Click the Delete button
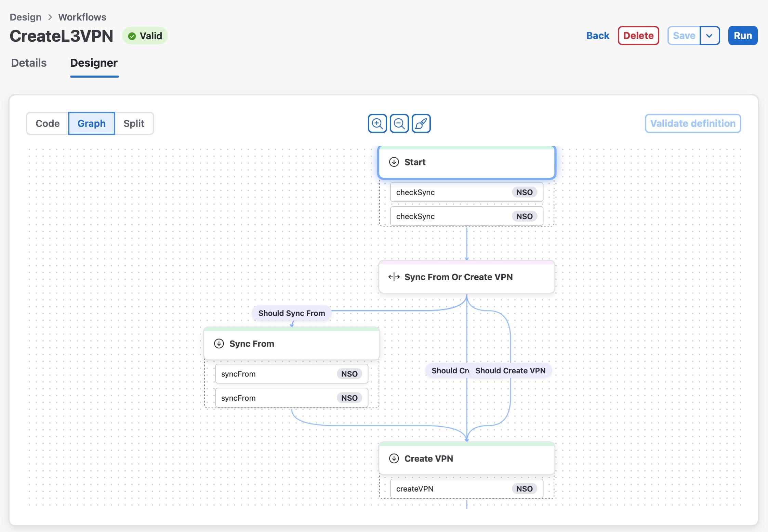Viewport: 768px width, 532px height. (x=638, y=36)
